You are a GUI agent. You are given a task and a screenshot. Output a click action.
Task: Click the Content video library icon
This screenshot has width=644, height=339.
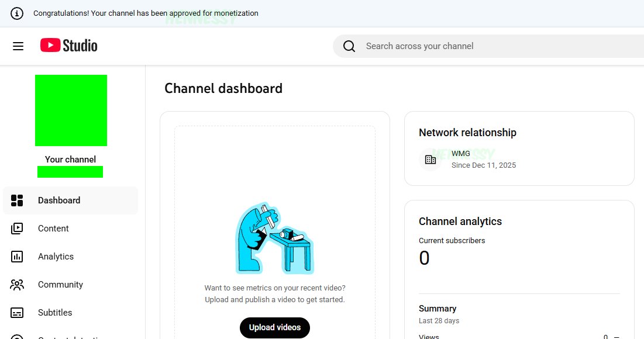17,229
